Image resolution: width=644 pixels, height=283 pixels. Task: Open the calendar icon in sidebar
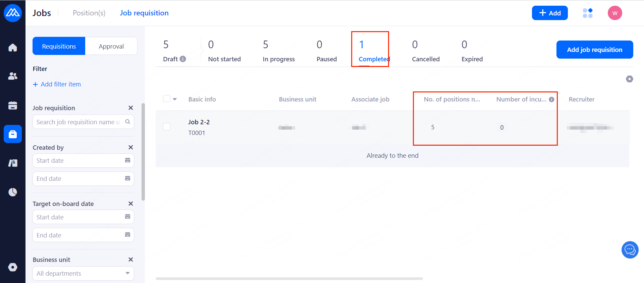coord(13,105)
